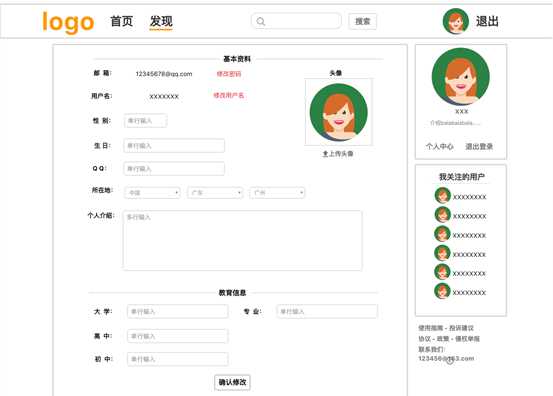Click the 我关注的用户 heading

[461, 177]
